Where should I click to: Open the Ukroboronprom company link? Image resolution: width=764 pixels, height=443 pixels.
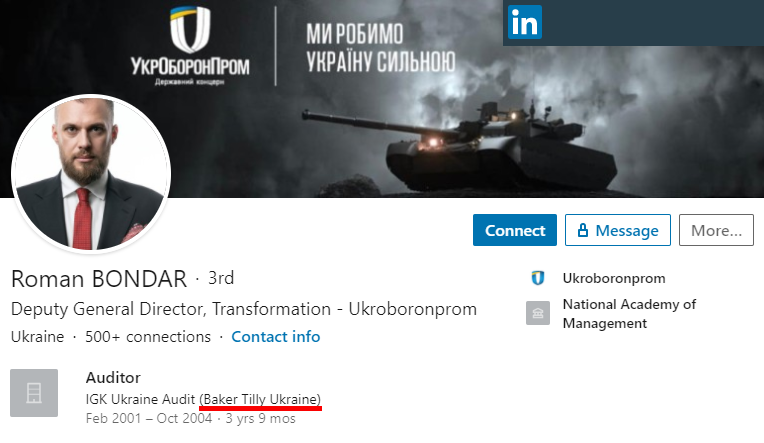[614, 278]
